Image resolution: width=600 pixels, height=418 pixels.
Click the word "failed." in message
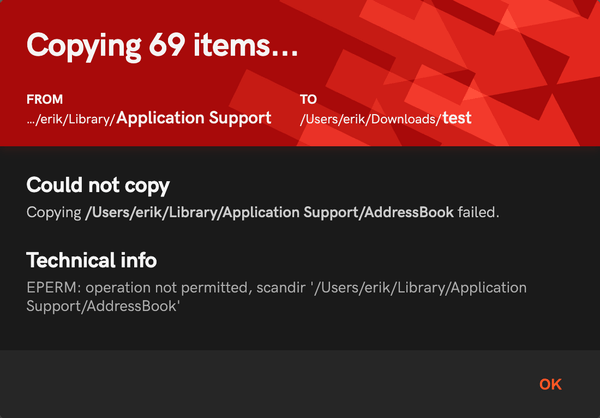click(x=478, y=212)
